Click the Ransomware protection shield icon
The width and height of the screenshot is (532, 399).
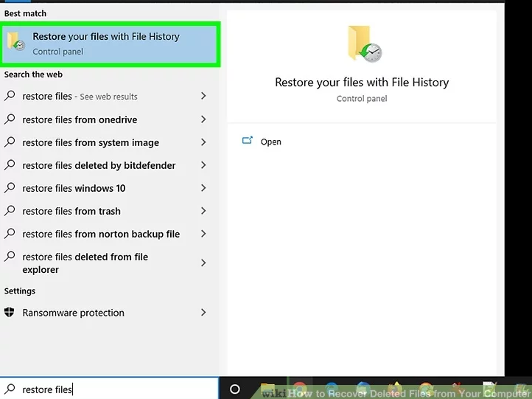(10, 313)
